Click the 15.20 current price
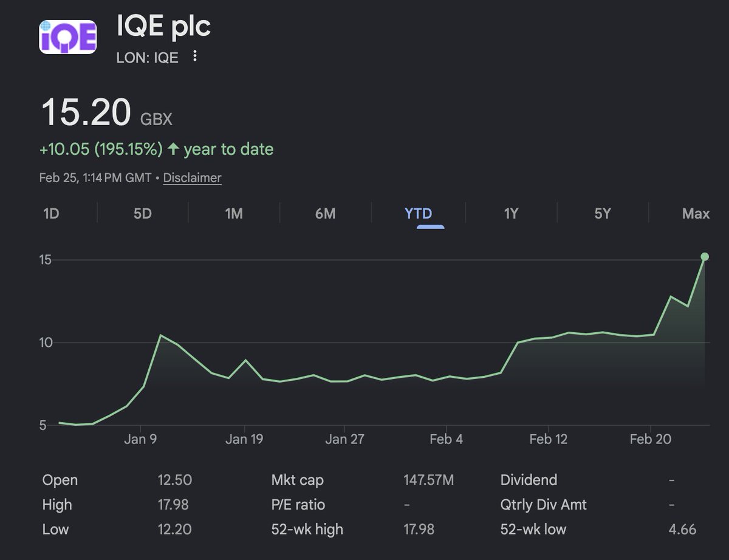 (86, 112)
